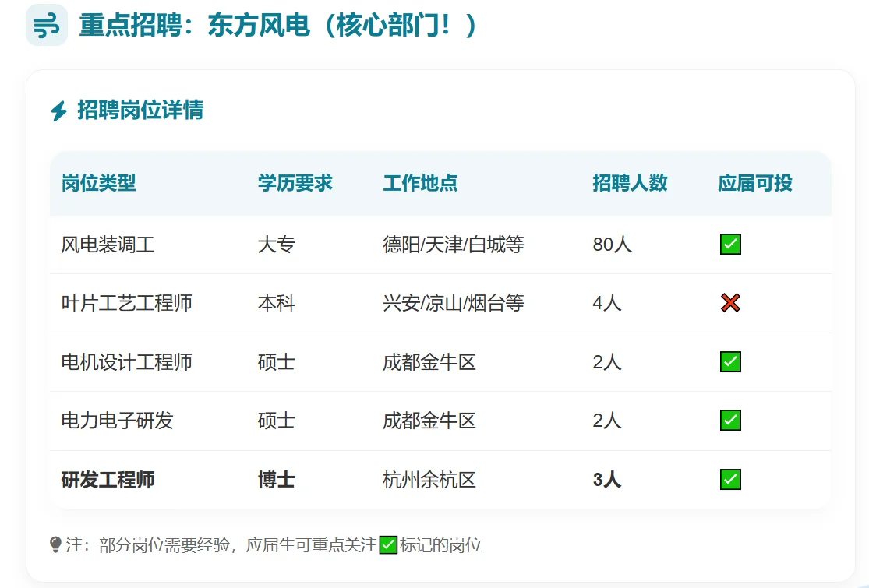This screenshot has height=588, width=869.
Task: Click the lightning bolt icon beside 招聘岗位详情
Action: pyautogui.click(x=58, y=111)
